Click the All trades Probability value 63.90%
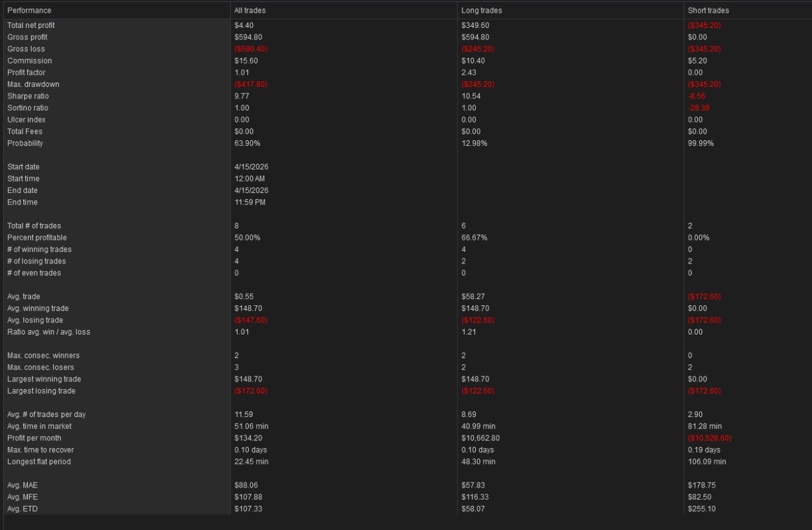 tap(247, 143)
